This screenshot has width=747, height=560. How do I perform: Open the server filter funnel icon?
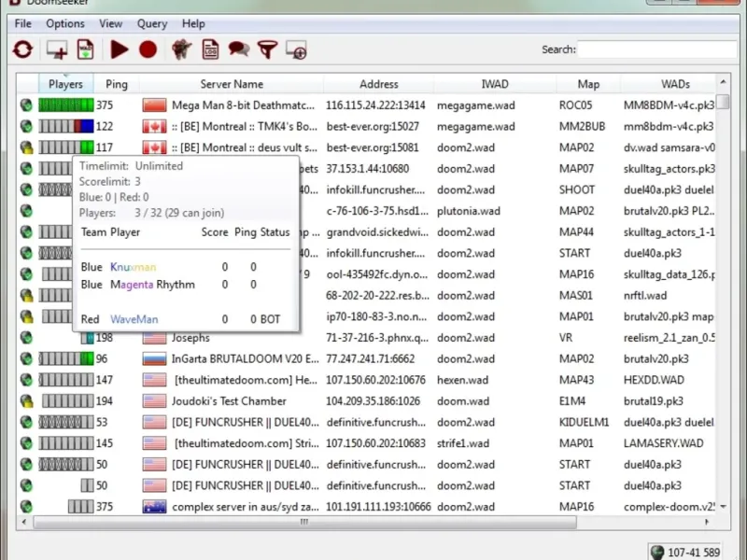(x=267, y=49)
